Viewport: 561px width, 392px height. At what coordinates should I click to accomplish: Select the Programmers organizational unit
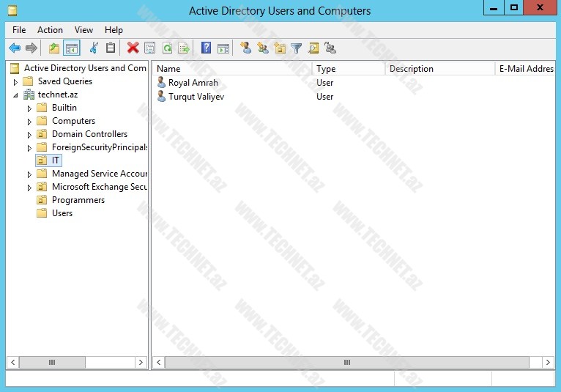coord(78,200)
